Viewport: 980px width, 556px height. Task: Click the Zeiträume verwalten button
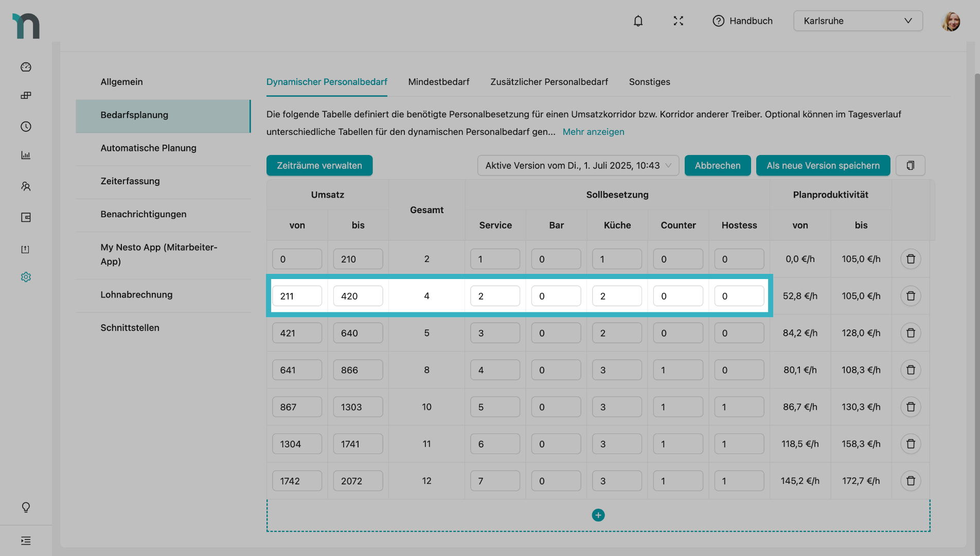tap(319, 166)
